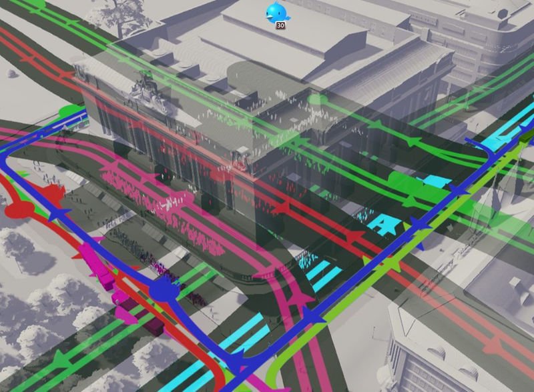Viewport: 534px width, 392px height.
Task: Click the green stop blob beside the bus
Action: click(x=69, y=110)
